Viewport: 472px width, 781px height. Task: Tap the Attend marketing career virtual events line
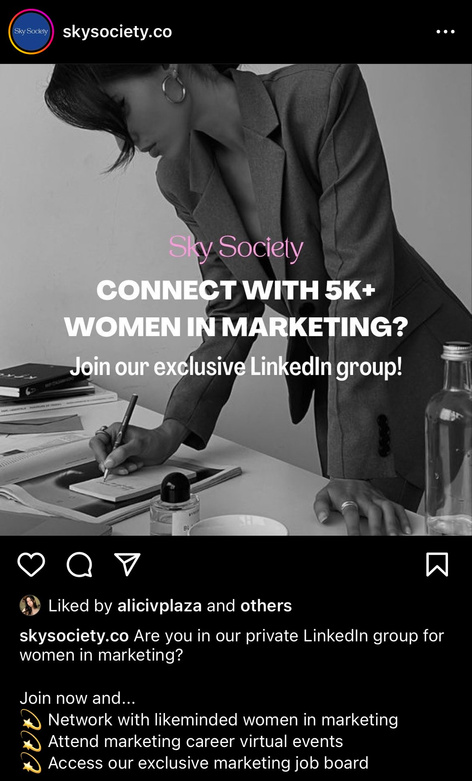181,741
